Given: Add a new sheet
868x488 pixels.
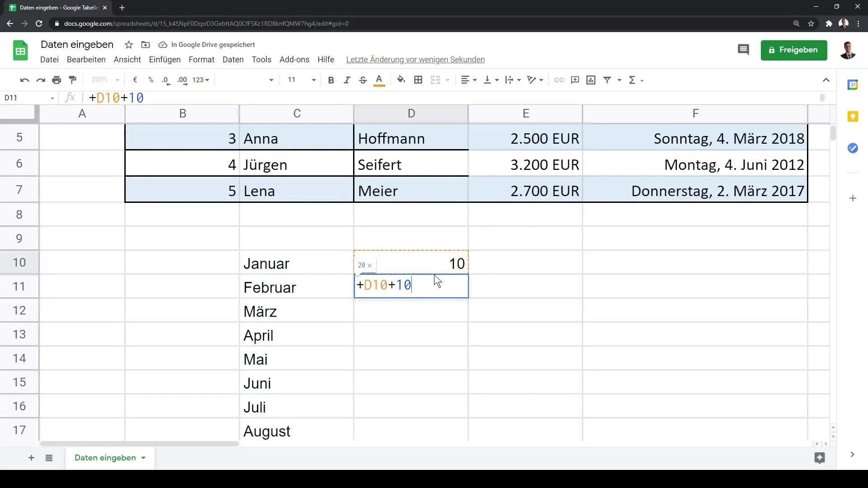Looking at the screenshot, I should (31, 458).
